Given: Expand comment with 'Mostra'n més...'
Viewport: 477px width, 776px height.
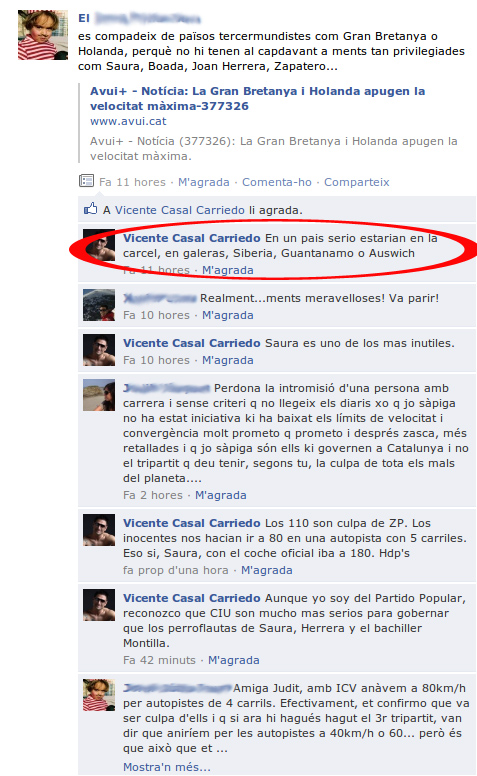Looking at the screenshot, I should click(167, 767).
